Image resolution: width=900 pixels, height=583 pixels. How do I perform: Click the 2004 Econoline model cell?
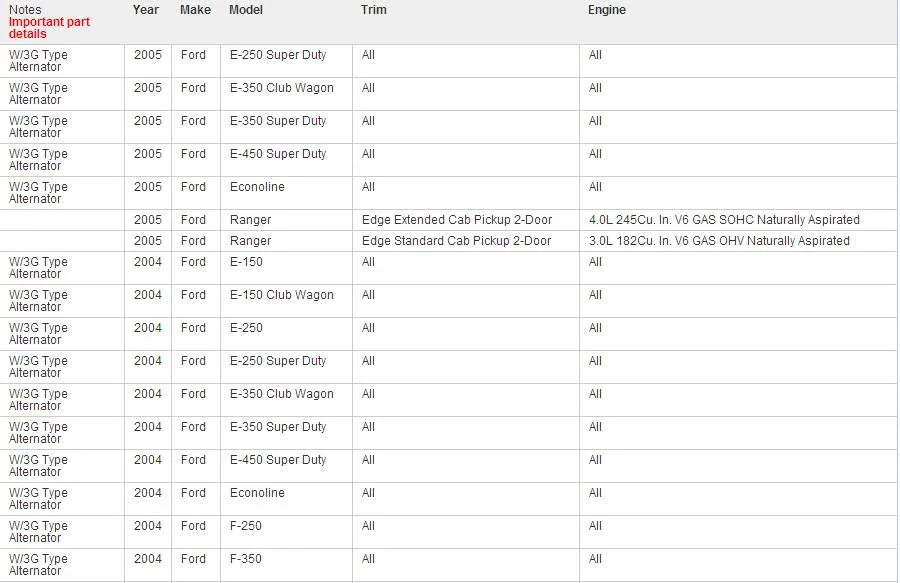[256, 493]
